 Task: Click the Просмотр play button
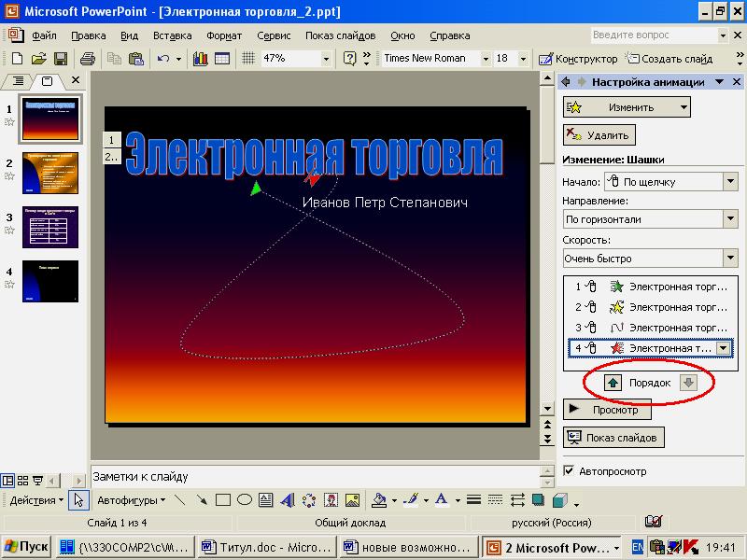coord(607,410)
